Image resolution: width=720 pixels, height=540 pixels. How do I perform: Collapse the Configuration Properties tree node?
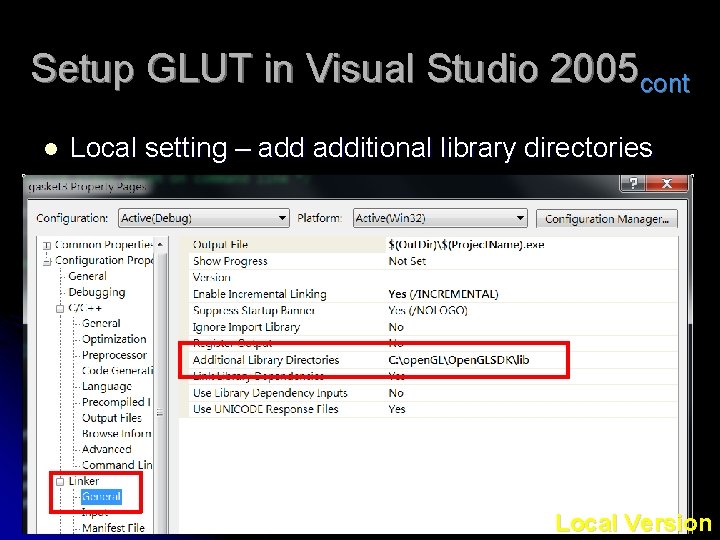coord(47,261)
